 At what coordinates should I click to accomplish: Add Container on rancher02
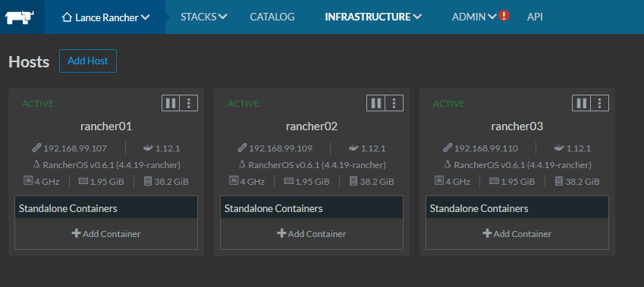coord(312,234)
